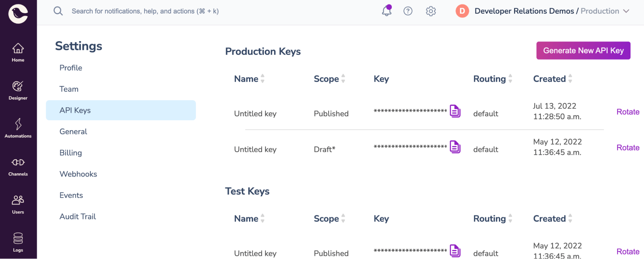644x259 pixels.
Task: Rotate the Jul 13, 2022 production key
Action: point(628,112)
